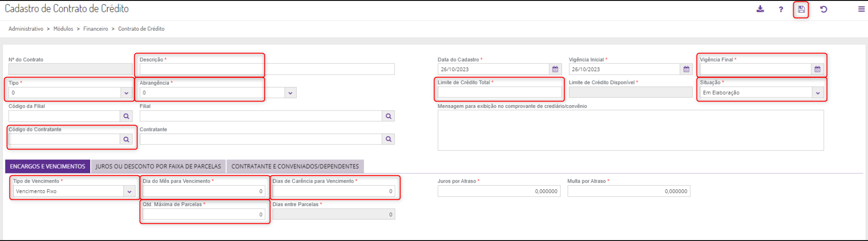The width and height of the screenshot is (868, 241).
Task: Switch to Juros ou Desconto por Faixa de Parcelas tab
Action: [158, 166]
